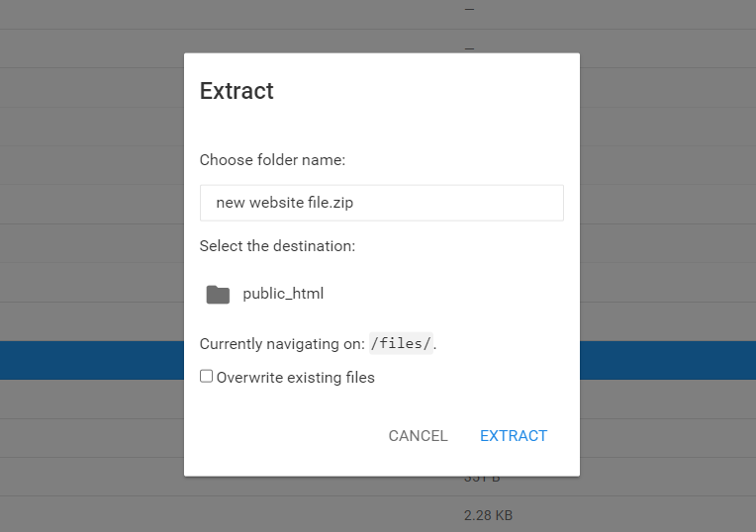Click the "Select the destination:" label
Viewport: 756px width, 532px height.
coord(277,246)
